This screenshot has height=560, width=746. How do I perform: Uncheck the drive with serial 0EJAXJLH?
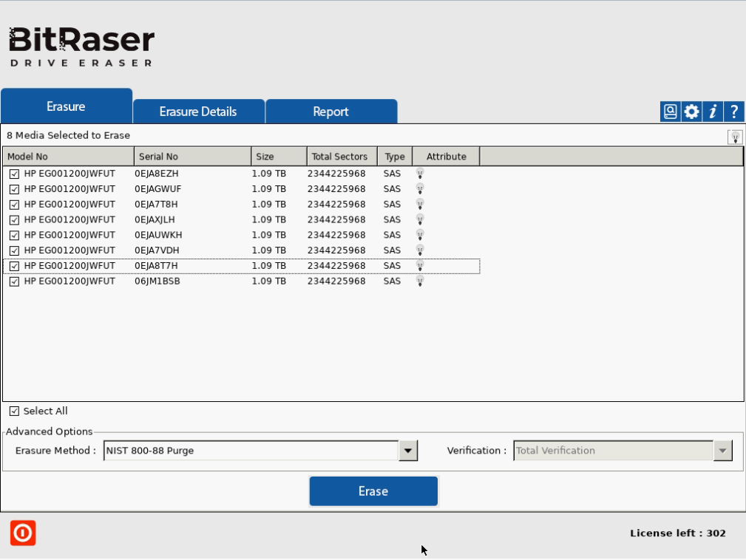tap(14, 220)
